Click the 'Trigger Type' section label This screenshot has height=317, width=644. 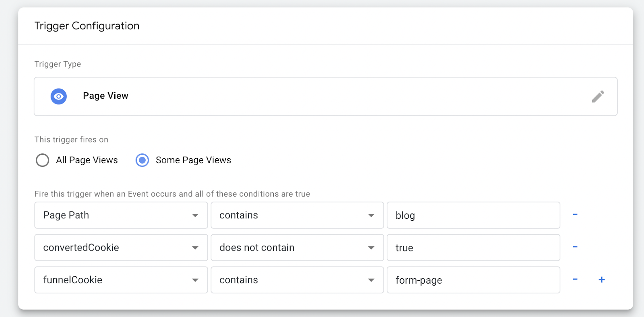58,64
